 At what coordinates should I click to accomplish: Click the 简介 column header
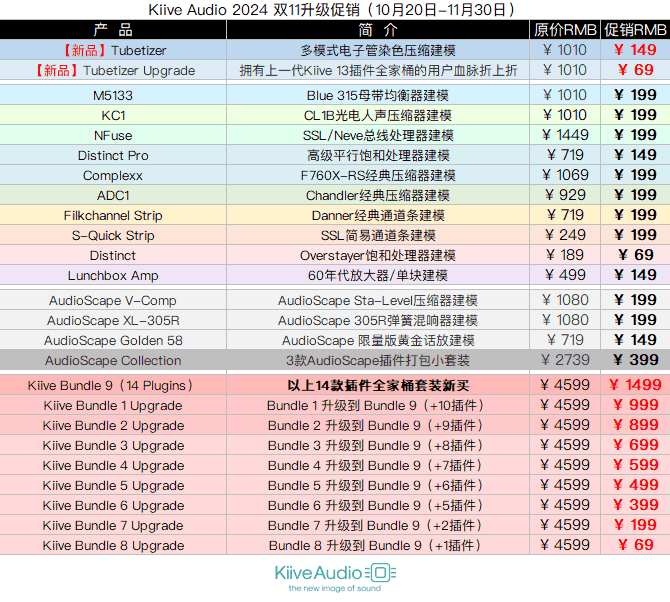[378, 30]
